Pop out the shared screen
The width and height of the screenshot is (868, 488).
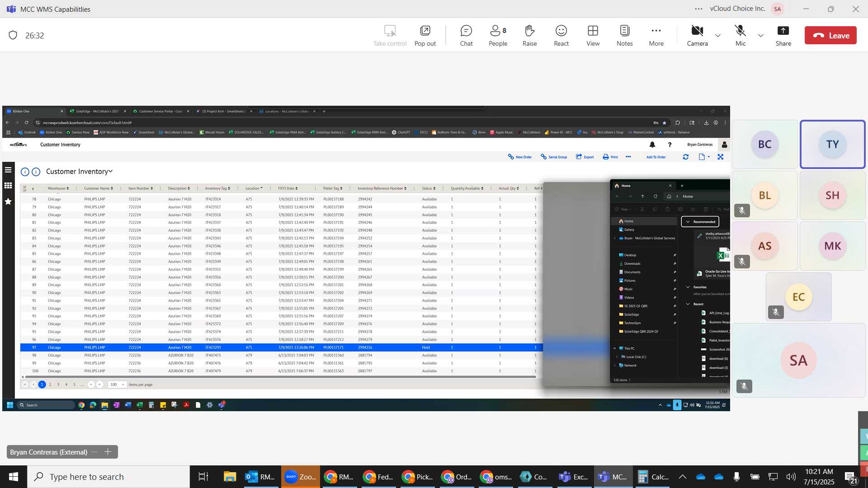tap(425, 36)
